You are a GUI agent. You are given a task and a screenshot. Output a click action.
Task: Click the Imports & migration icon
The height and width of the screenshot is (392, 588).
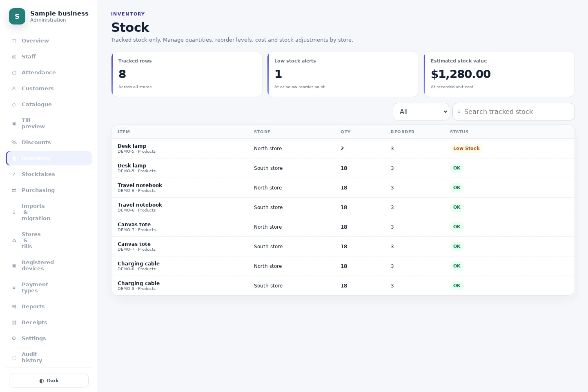click(14, 212)
